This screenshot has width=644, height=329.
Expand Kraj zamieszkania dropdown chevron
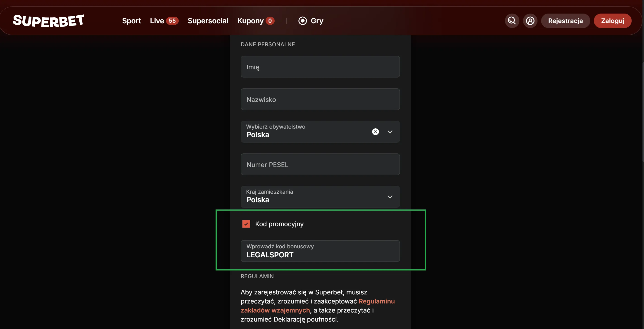pyautogui.click(x=390, y=197)
